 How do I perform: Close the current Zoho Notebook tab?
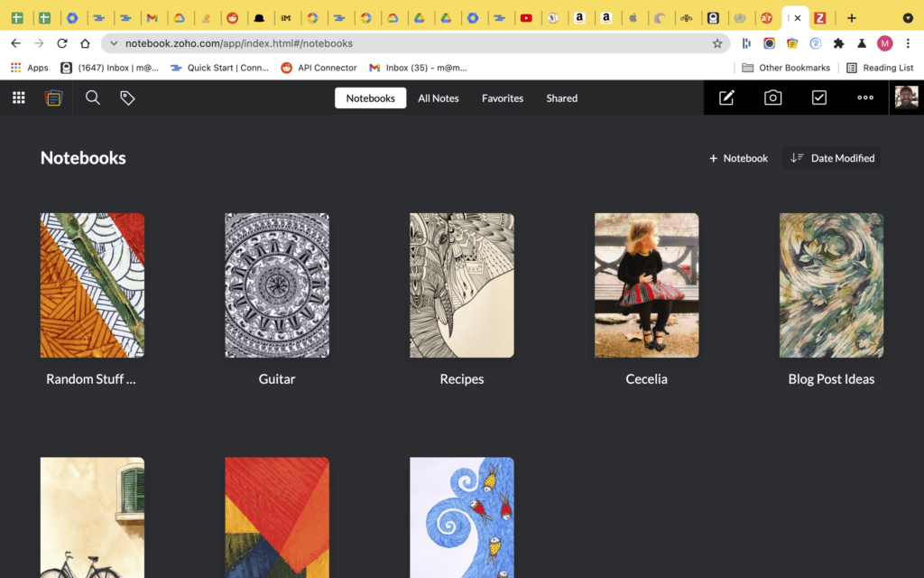pos(798,18)
